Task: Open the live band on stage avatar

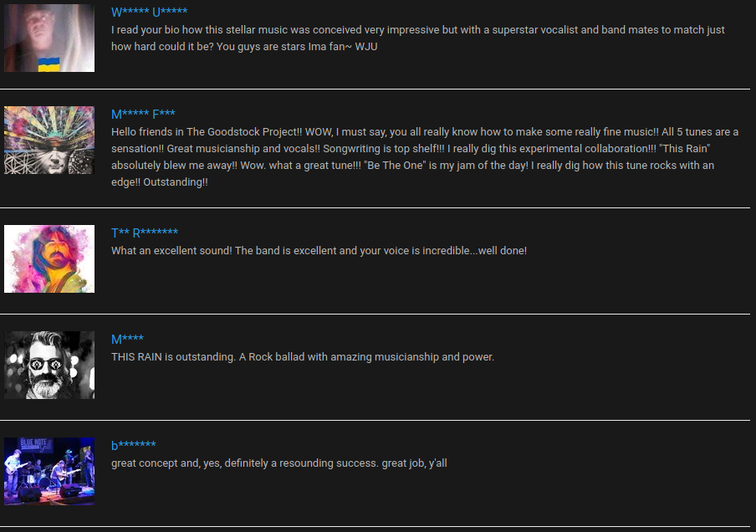Action: coord(49,471)
